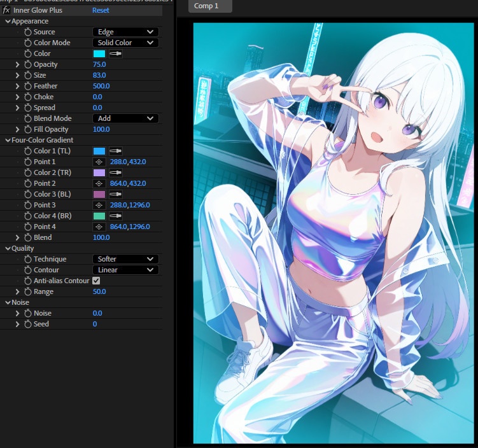Screen dimensions: 478x448
Task: Open the cyan glow Color swatch
Action: point(99,53)
